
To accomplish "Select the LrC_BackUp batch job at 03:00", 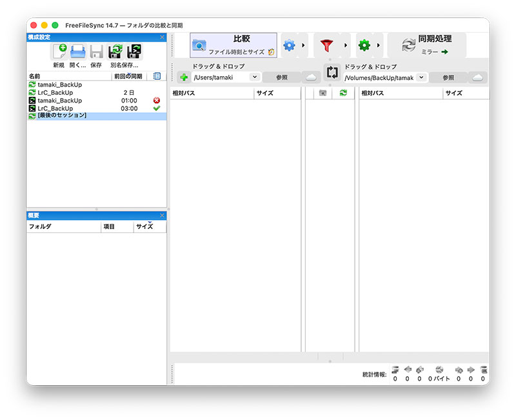I will (x=55, y=108).
